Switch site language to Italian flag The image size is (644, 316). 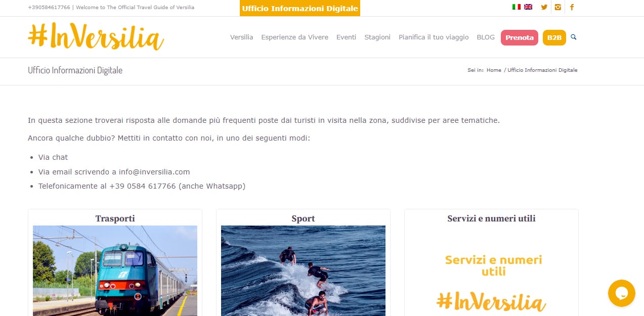point(516,7)
